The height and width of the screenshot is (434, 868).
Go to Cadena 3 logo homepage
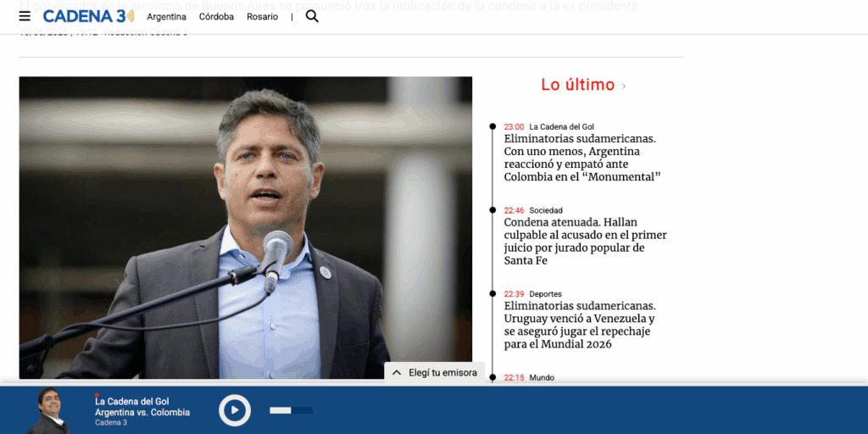(x=88, y=16)
